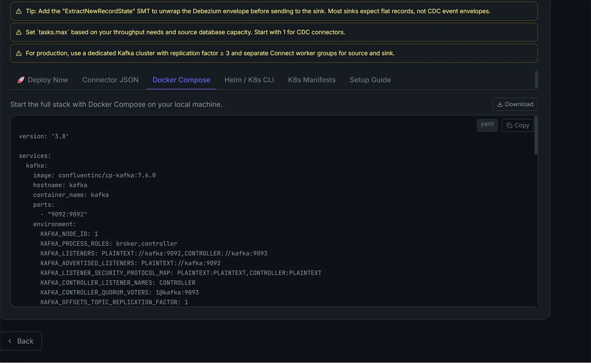The width and height of the screenshot is (591, 364).
Task: Open the Helm / K8s CLI tab
Action: pos(249,80)
